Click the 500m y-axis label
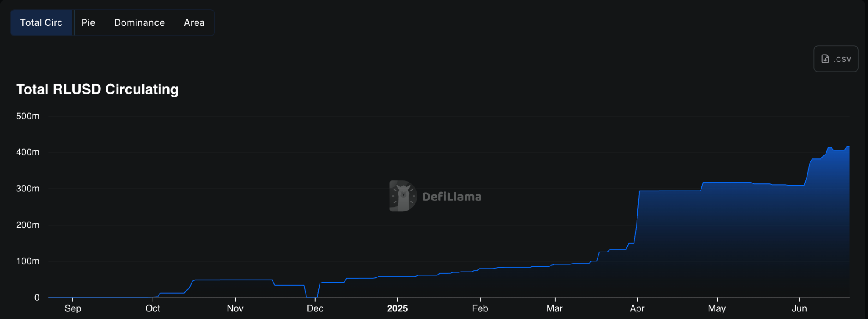 (x=28, y=116)
